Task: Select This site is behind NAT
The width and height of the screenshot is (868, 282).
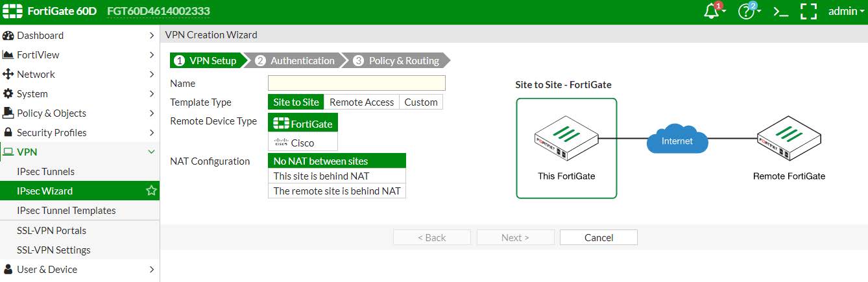Action: 337,176
